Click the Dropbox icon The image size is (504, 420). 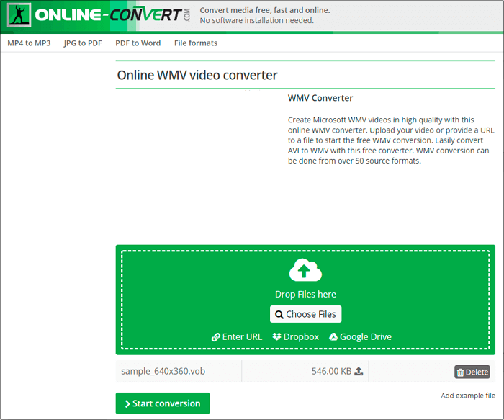pyautogui.click(x=277, y=337)
